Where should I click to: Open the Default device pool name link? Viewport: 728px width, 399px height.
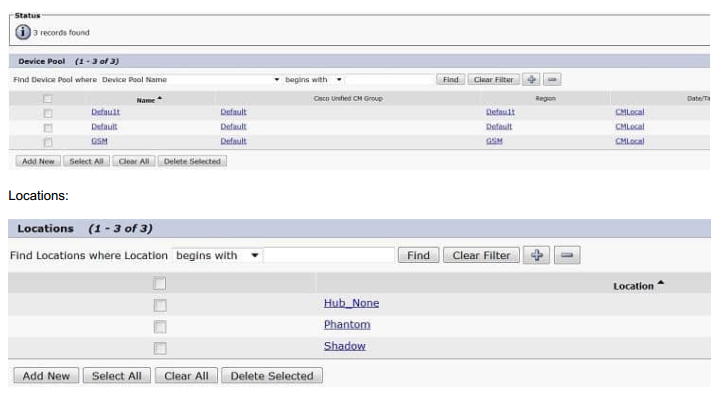pos(104,126)
